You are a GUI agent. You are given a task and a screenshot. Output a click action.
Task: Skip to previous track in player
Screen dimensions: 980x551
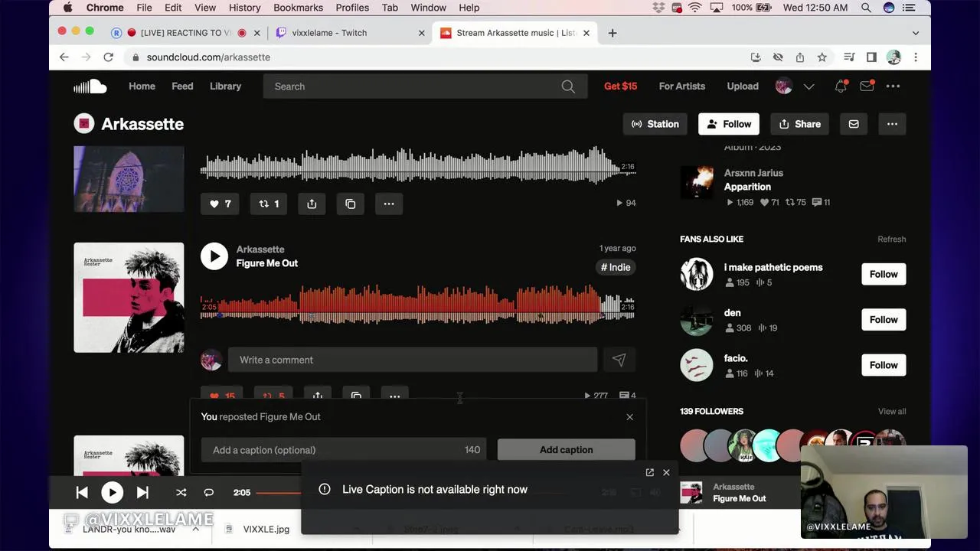[82, 493]
